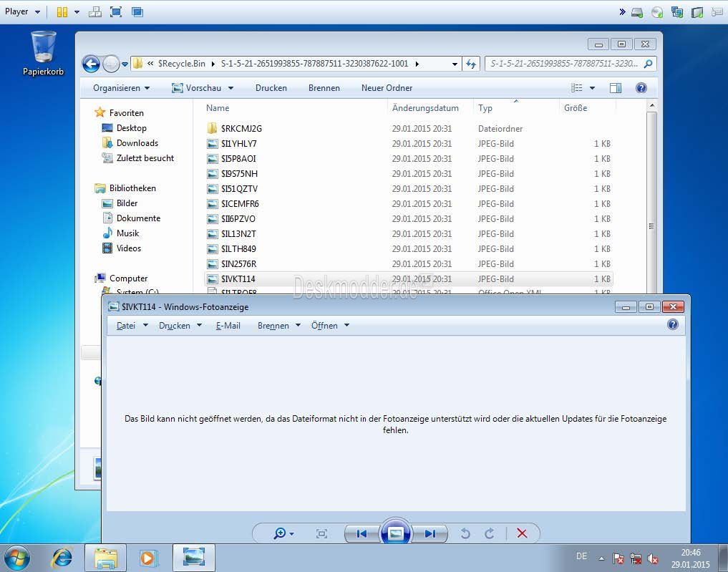Image resolution: width=728 pixels, height=572 pixels.
Task: Select file $IN2576R
Action: pyautogui.click(x=409, y=263)
